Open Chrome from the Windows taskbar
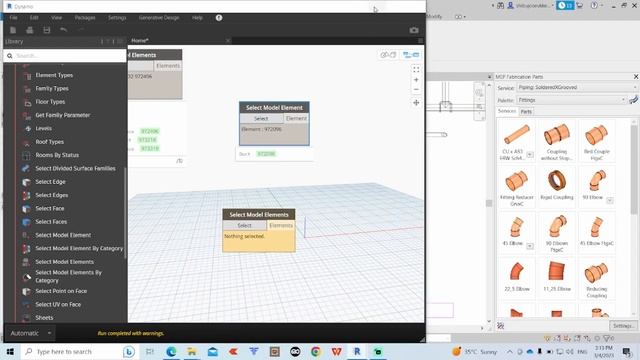The height and width of the screenshot is (360, 640). (x=316, y=351)
